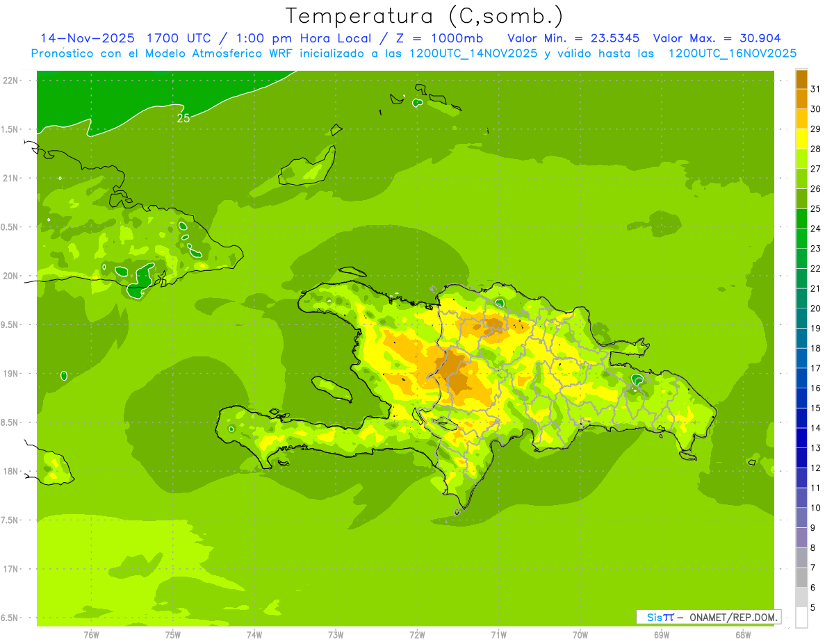The height and width of the screenshot is (644, 834).
Task: Click the colorbar label '28'
Action: pos(816,149)
